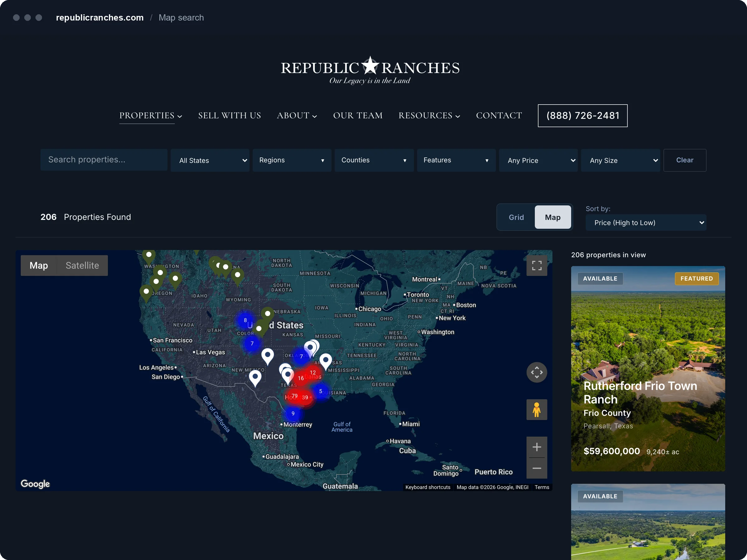The image size is (747, 560).
Task: Click the Republic Ranches star logo
Action: [370, 70]
